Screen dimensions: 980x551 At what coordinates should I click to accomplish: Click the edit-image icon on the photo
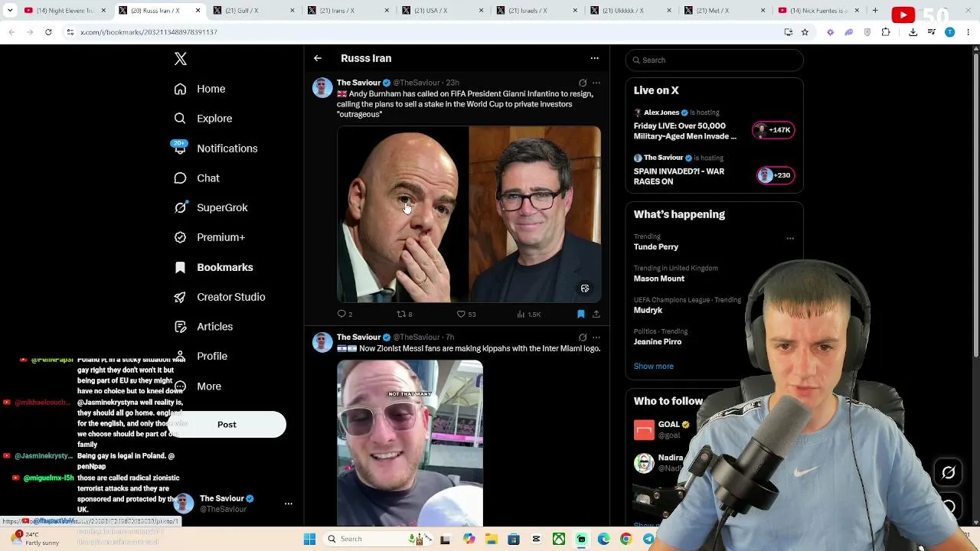click(585, 289)
